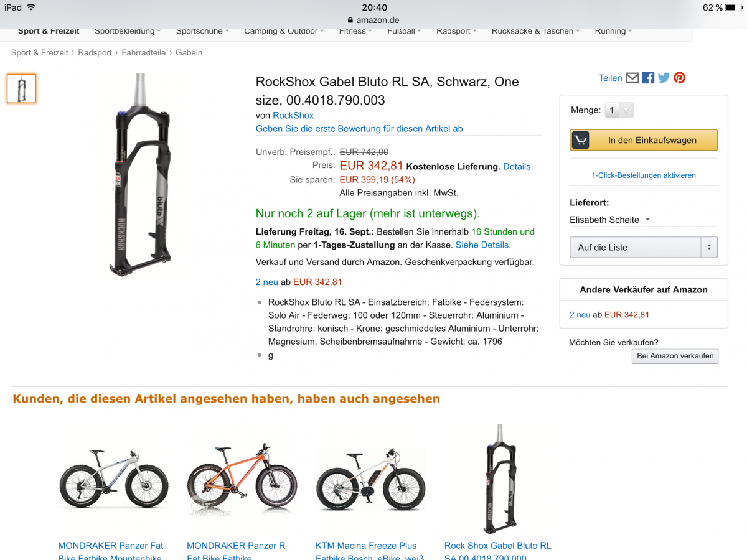Click the shopping cart icon
This screenshot has width=747, height=560.
pos(580,140)
